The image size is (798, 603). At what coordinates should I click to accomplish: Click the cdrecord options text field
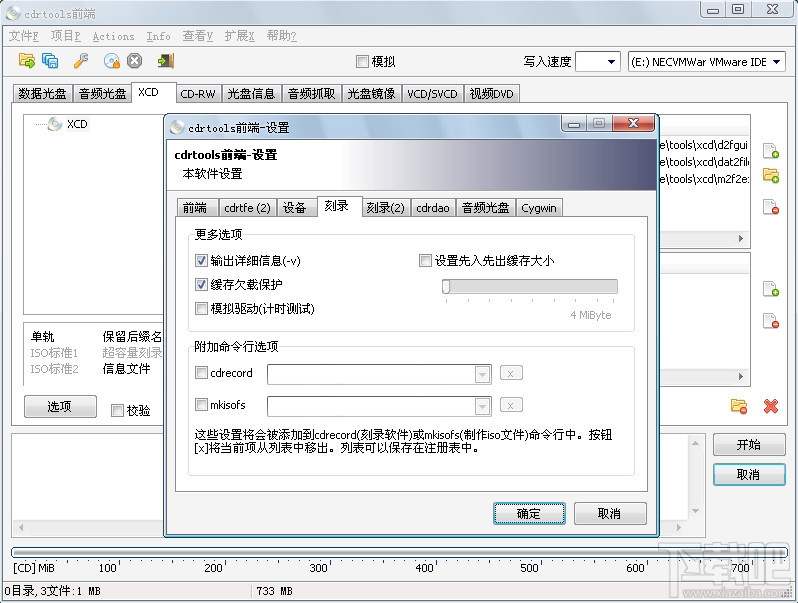[372, 375]
